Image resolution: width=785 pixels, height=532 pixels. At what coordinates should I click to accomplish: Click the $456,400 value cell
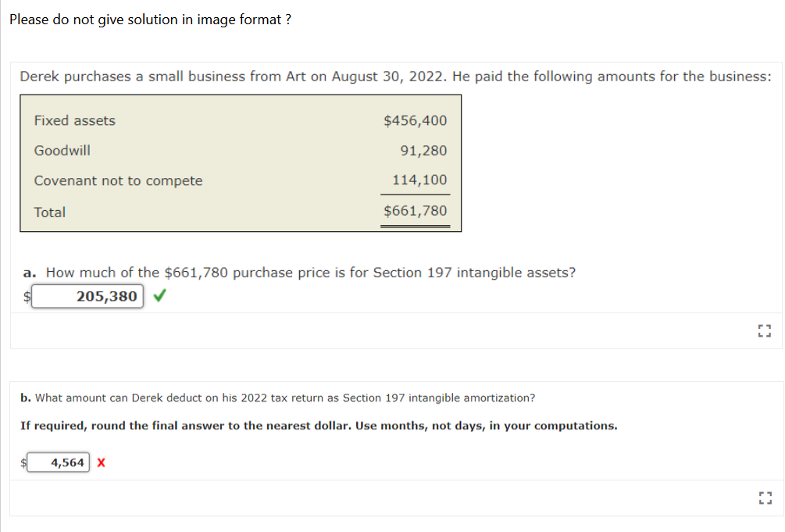pos(415,120)
